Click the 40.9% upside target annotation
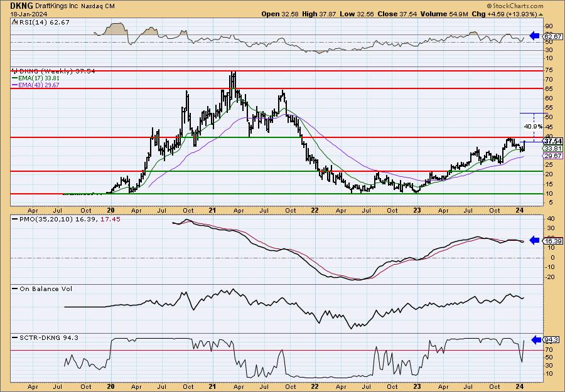Screen dimensions: 565x392 (533, 127)
